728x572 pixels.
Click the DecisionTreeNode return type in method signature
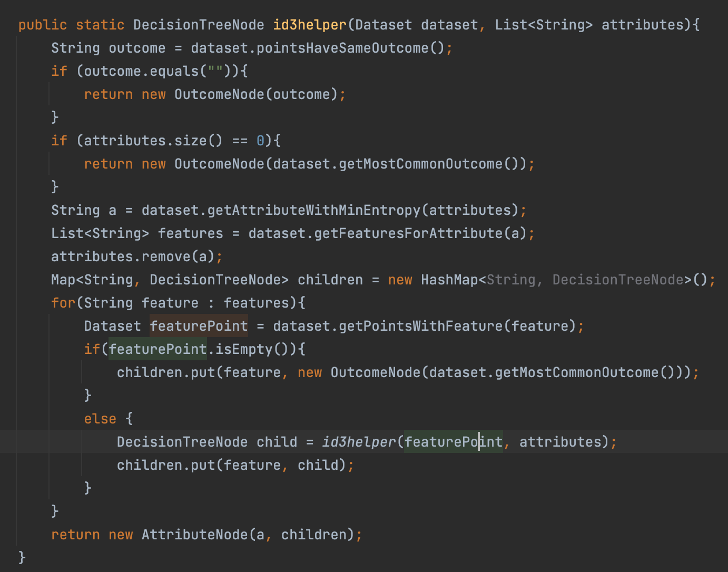pos(199,25)
